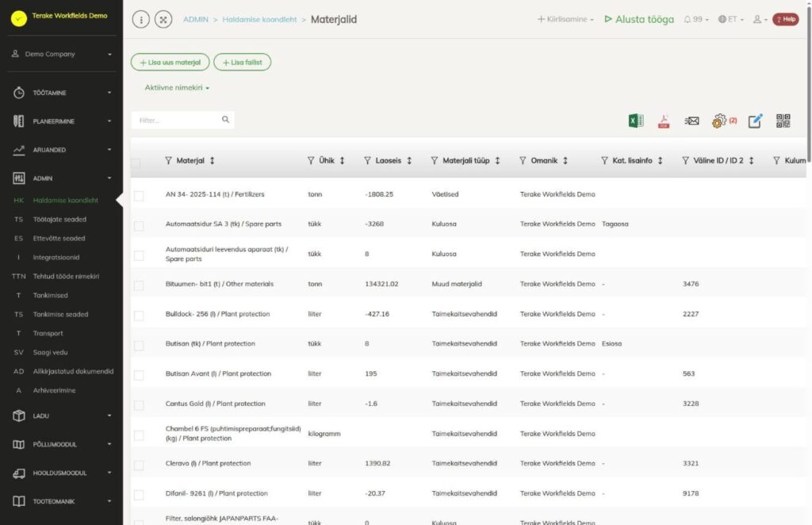Viewport: 812px width, 525px height.
Task: Tick checkbox for AN 34- 2025-114 row
Action: 139,196
